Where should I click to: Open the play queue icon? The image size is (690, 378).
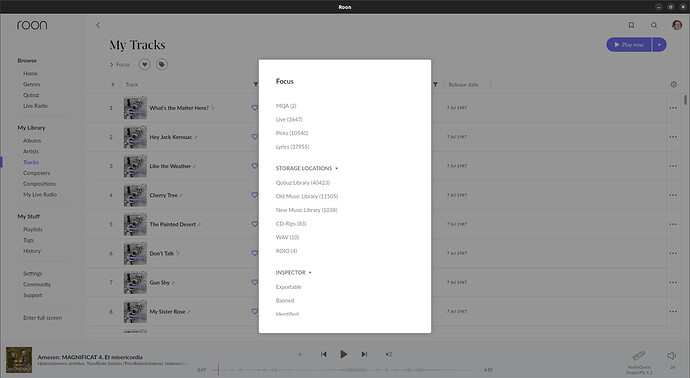pyautogui.click(x=389, y=354)
